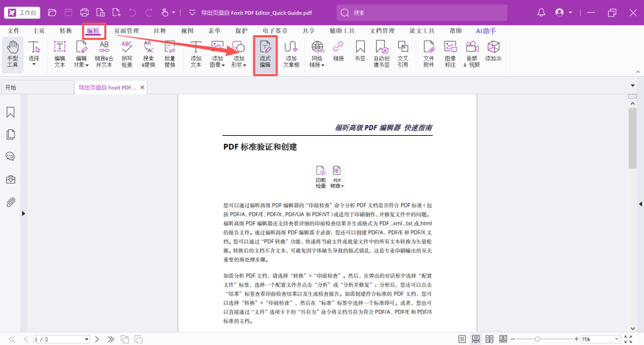Screen dimensions: 644x345
Task: Open the pages panel in left sidebar
Action: (x=11, y=134)
